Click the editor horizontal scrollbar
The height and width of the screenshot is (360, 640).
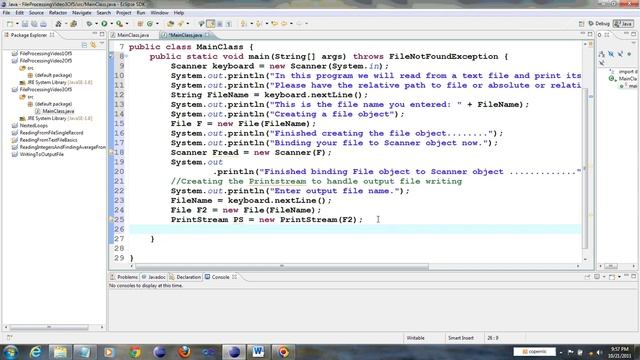(282, 266)
